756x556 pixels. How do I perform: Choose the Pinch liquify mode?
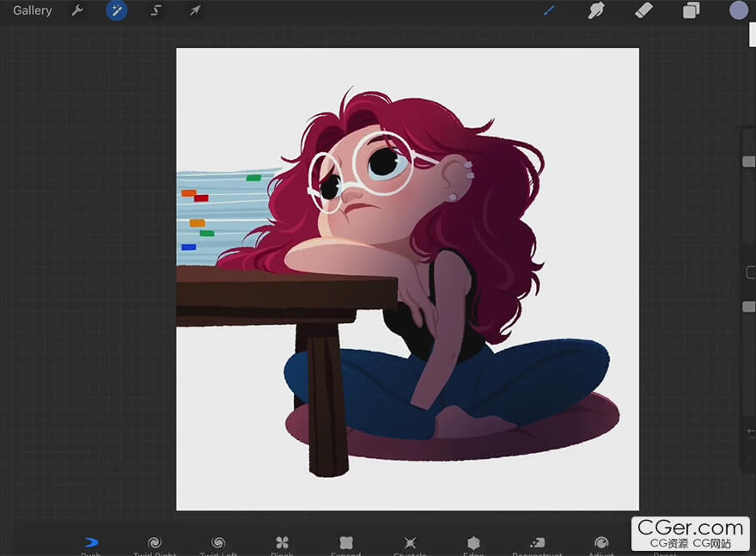(x=282, y=546)
